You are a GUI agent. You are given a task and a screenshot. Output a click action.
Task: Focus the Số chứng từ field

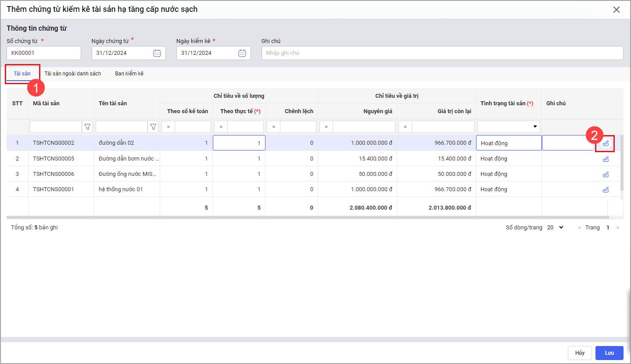click(x=44, y=53)
